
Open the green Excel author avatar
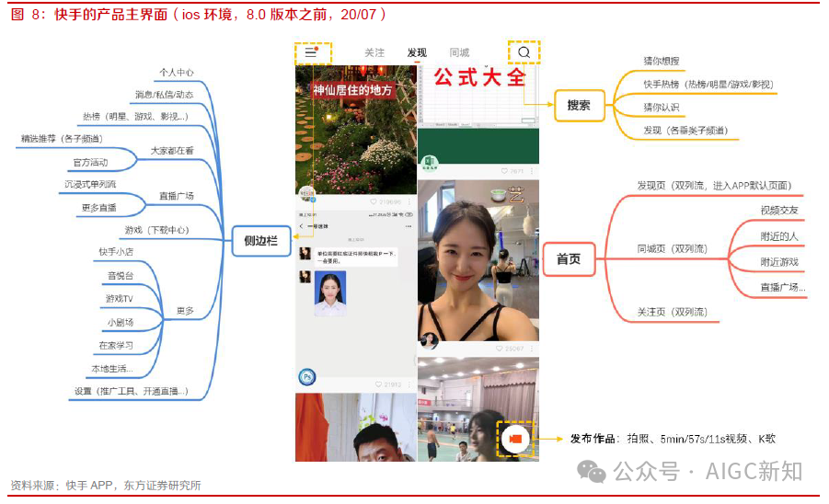(x=430, y=163)
